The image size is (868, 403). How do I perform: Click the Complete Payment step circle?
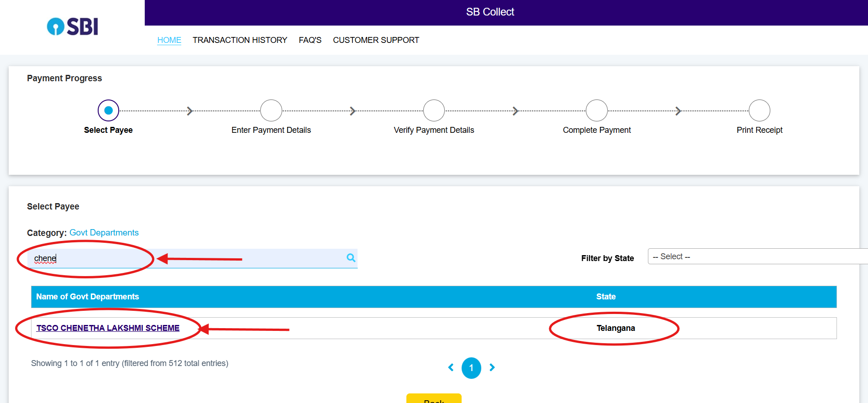(597, 110)
